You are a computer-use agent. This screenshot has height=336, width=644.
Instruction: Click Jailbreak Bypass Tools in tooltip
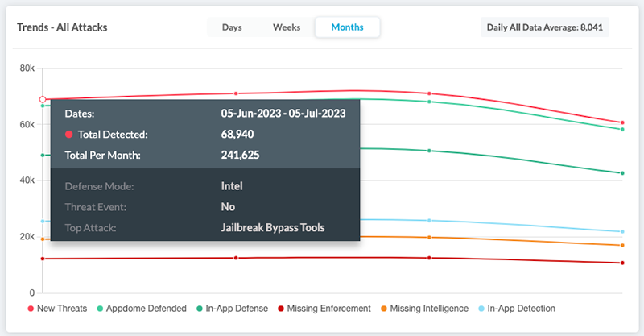(x=273, y=228)
